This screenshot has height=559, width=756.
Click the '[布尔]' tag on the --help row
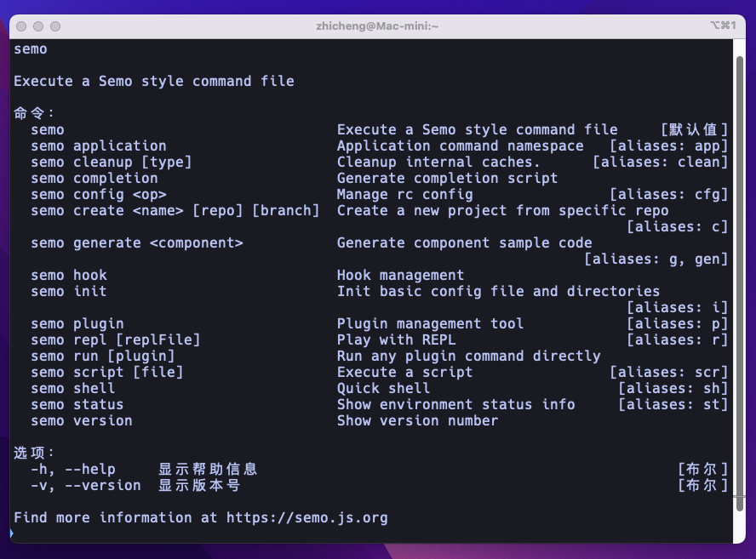[703, 469]
